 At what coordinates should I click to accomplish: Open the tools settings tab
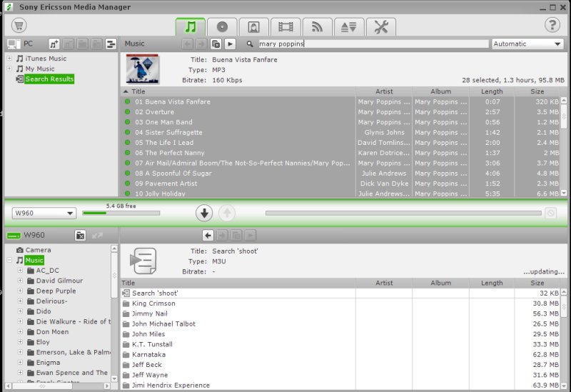381,26
